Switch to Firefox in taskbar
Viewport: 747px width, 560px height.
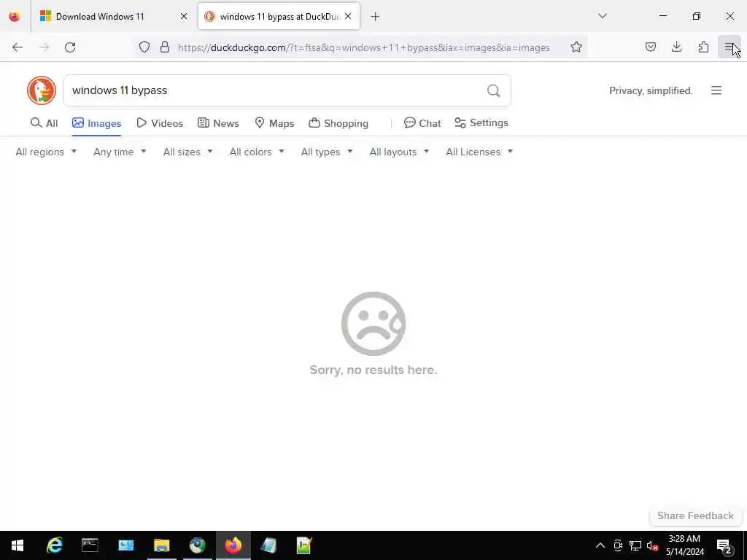click(233, 545)
